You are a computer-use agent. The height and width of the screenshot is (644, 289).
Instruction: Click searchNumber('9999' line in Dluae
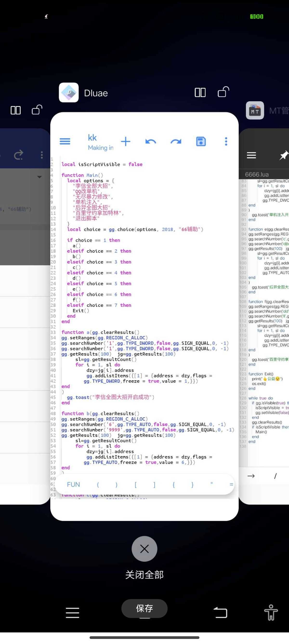(148, 430)
